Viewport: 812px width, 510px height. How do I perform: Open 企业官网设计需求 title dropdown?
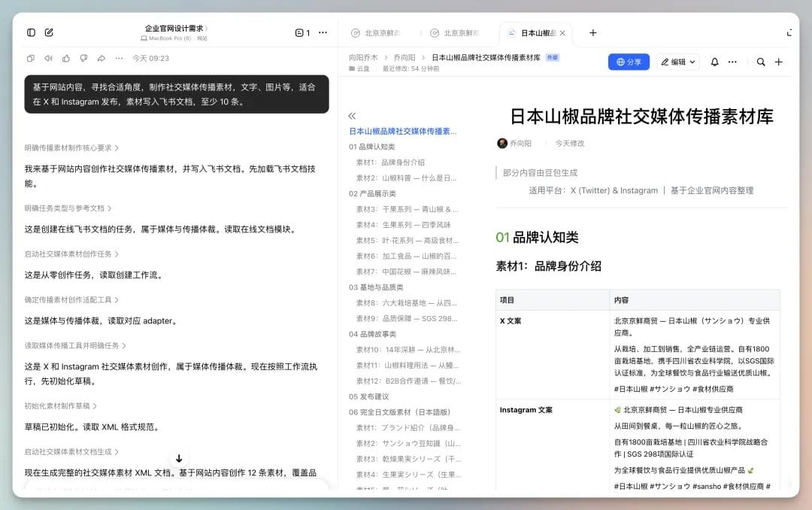[x=176, y=29]
